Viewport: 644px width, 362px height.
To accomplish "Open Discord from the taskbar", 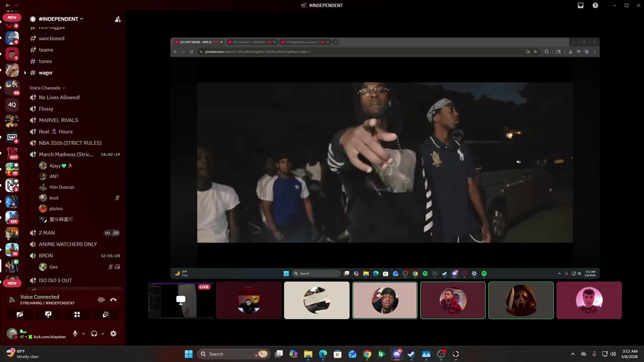I will point(397,354).
